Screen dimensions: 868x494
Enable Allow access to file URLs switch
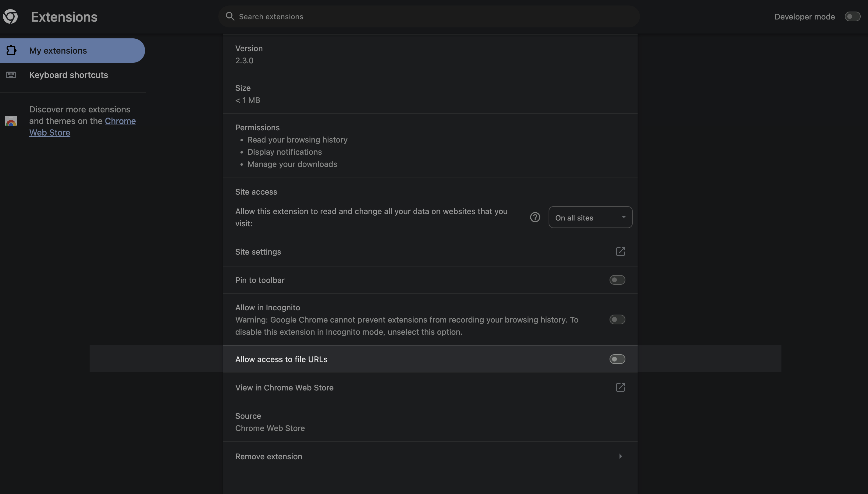point(617,359)
